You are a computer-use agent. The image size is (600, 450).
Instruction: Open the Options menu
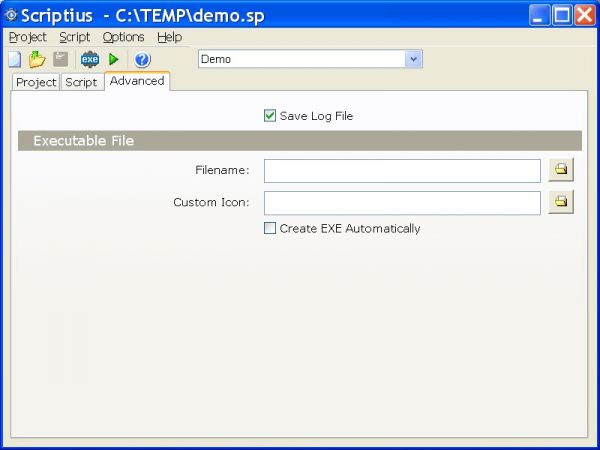(x=123, y=37)
